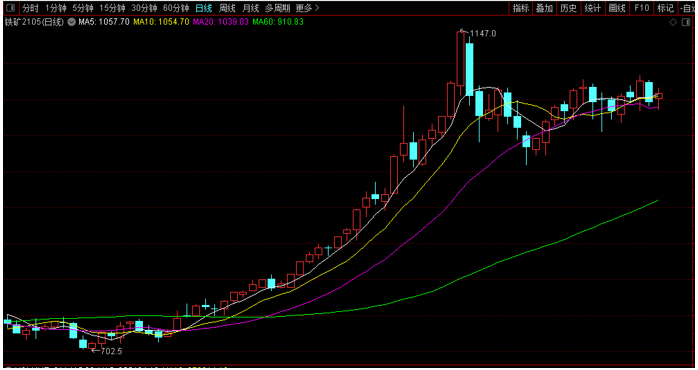Click the 1147.0 peak candlestick
Screen dimensions: 698x370
[x=461, y=59]
